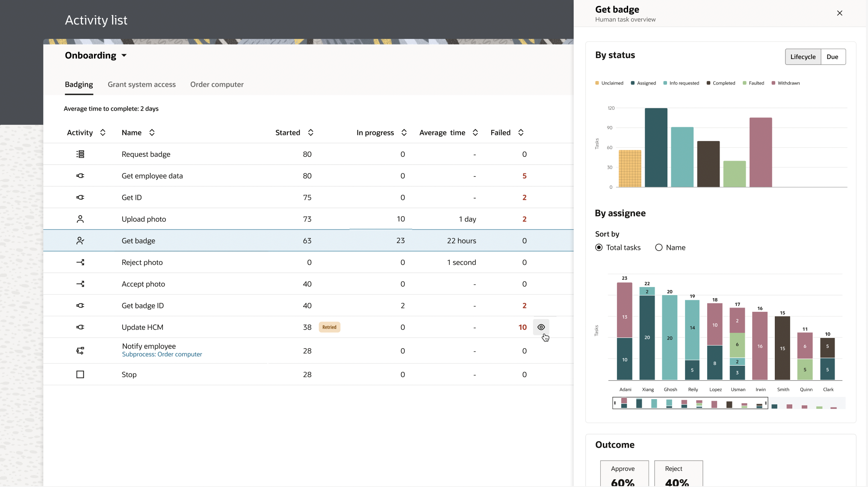Click the Due button in By status
This screenshot has height=487, width=868.
pos(833,56)
